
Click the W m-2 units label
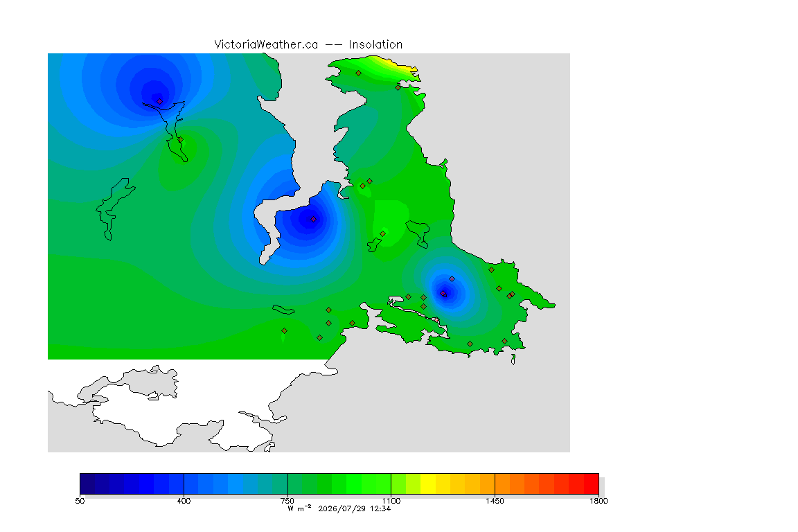click(299, 508)
